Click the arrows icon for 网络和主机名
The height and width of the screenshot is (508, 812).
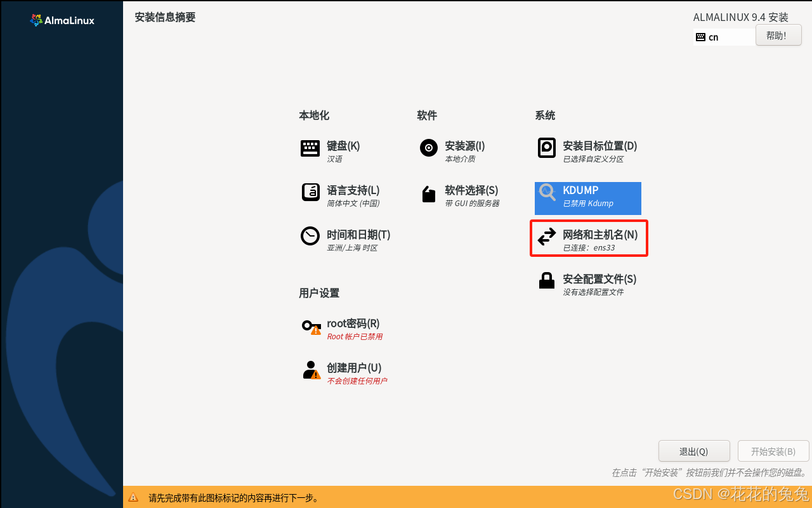(x=547, y=237)
